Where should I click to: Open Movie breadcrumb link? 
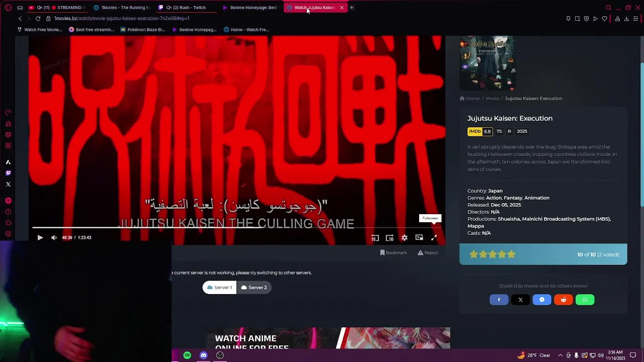(x=492, y=99)
